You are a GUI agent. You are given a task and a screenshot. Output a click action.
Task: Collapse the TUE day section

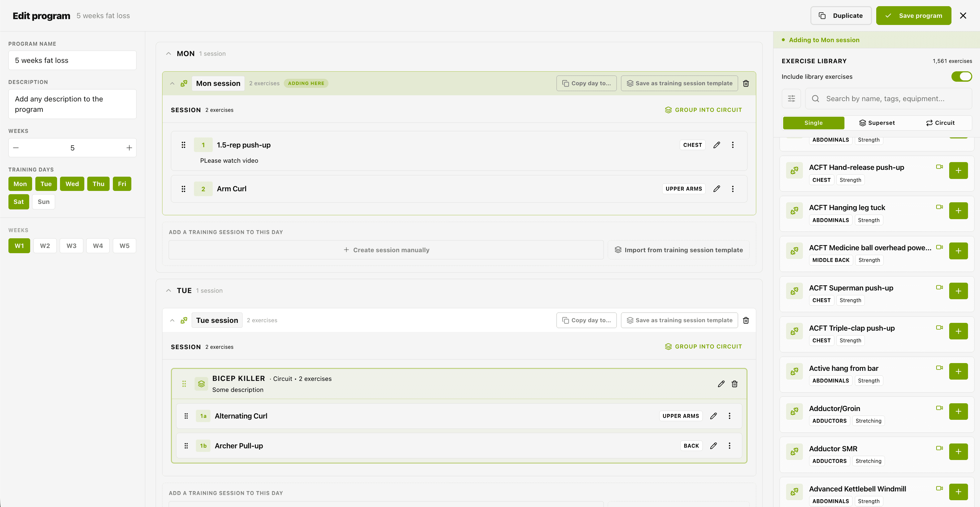click(x=169, y=290)
